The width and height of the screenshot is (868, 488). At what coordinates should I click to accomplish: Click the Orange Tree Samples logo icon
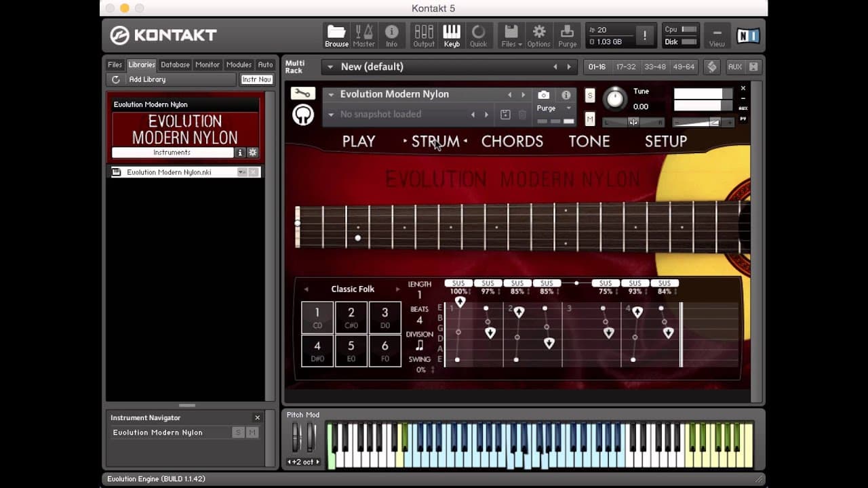(302, 115)
